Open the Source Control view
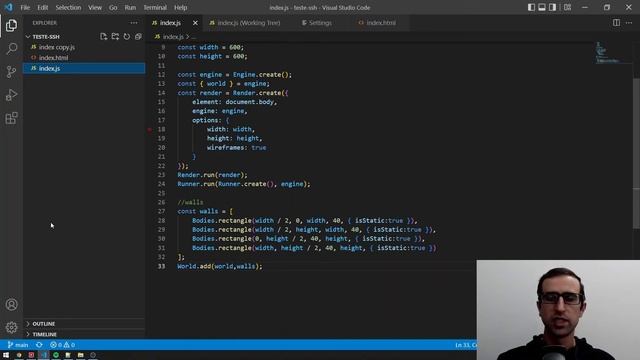Image resolution: width=640 pixels, height=360 pixels. 11,72
